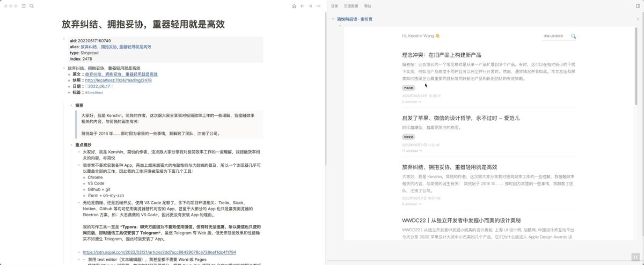Open the 6 annotes link

click(412, 204)
